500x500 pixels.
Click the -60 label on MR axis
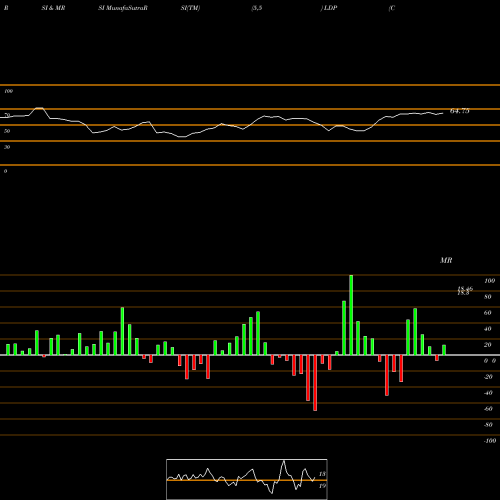coord(488,409)
